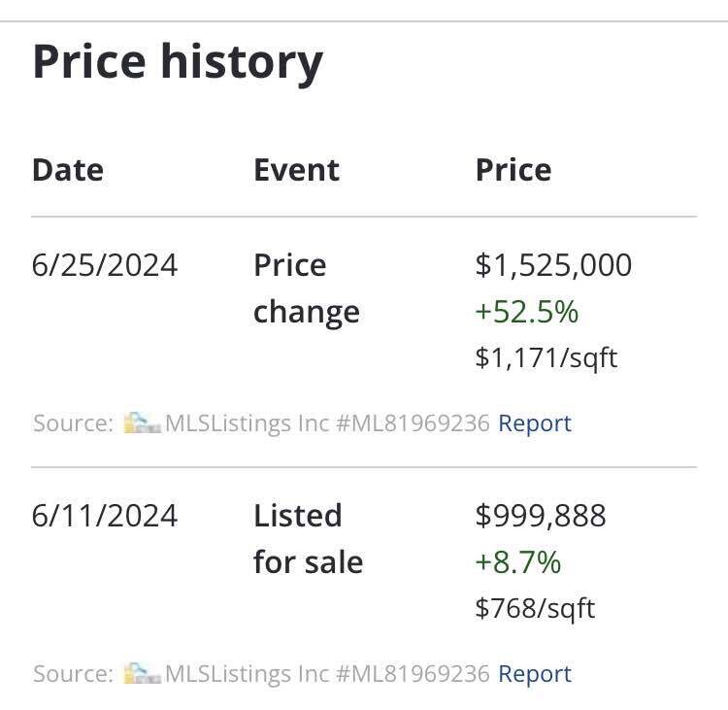The image size is (728, 710).
Task: Select the Date column header
Action: [68, 170]
